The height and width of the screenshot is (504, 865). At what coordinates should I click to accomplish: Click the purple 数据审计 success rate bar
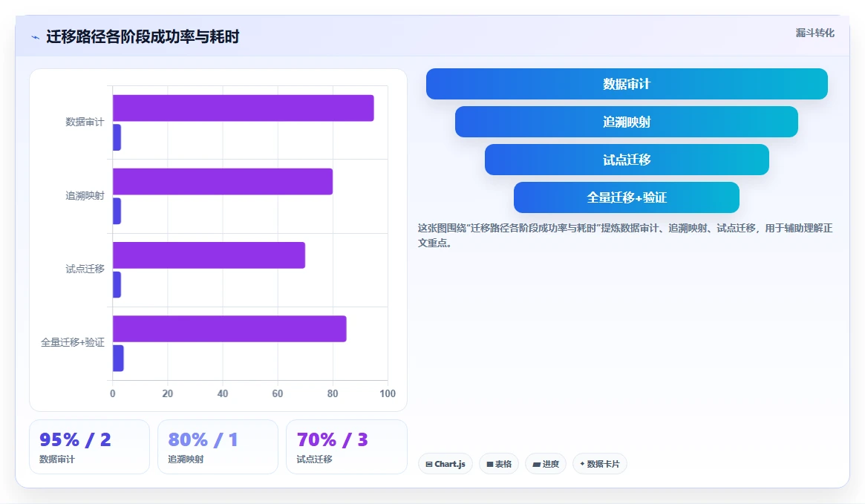(x=244, y=108)
